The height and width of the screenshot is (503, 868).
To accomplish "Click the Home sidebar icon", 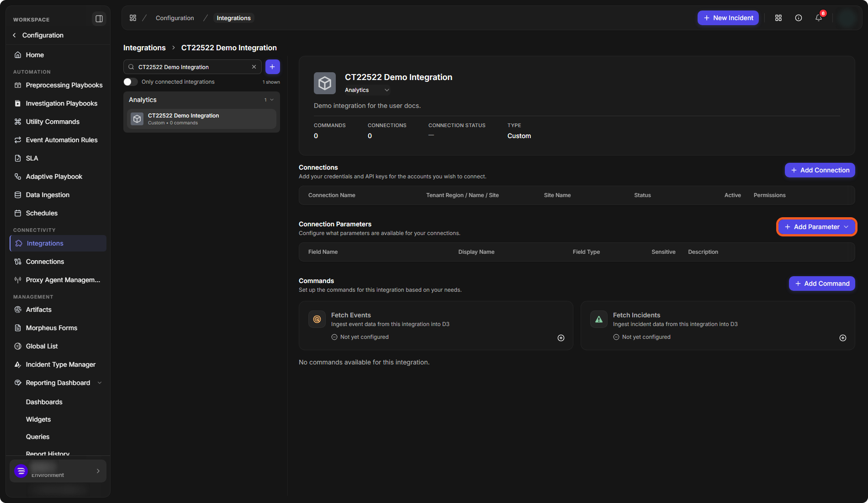I will pyautogui.click(x=18, y=55).
